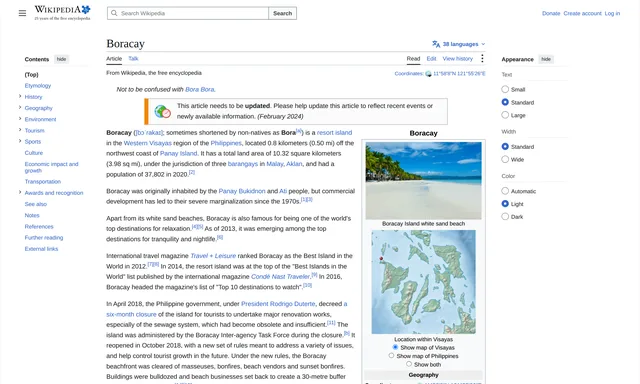Select Automatic color mode

click(505, 191)
